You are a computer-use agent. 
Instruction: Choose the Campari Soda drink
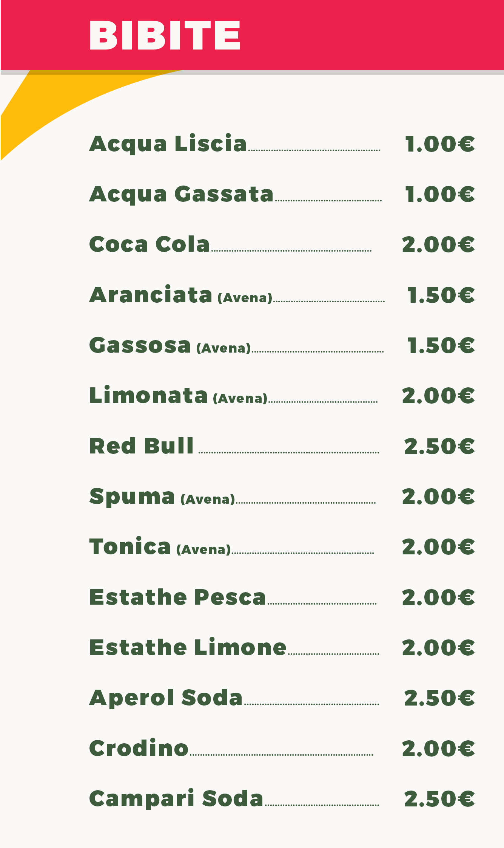(176, 799)
